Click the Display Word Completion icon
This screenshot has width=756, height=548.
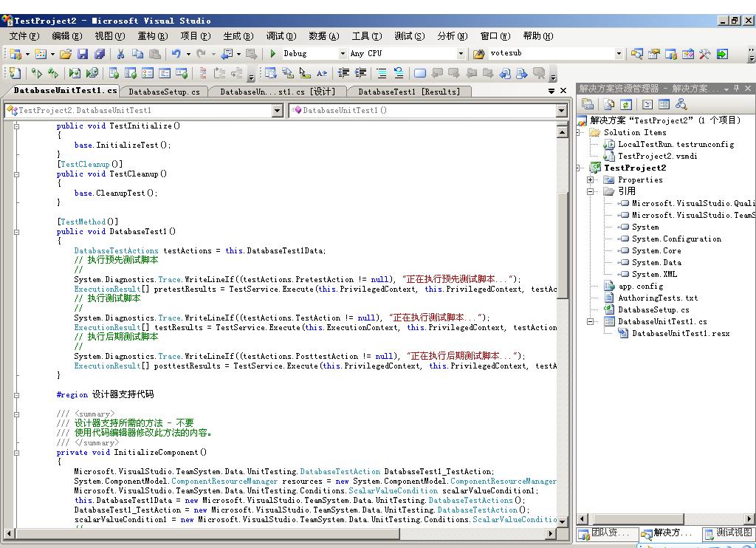322,73
